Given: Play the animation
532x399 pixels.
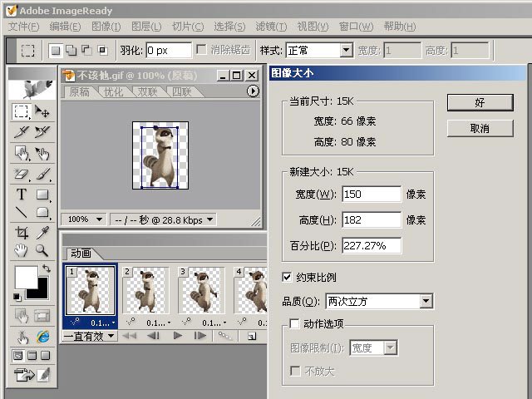Looking at the screenshot, I should [177, 336].
